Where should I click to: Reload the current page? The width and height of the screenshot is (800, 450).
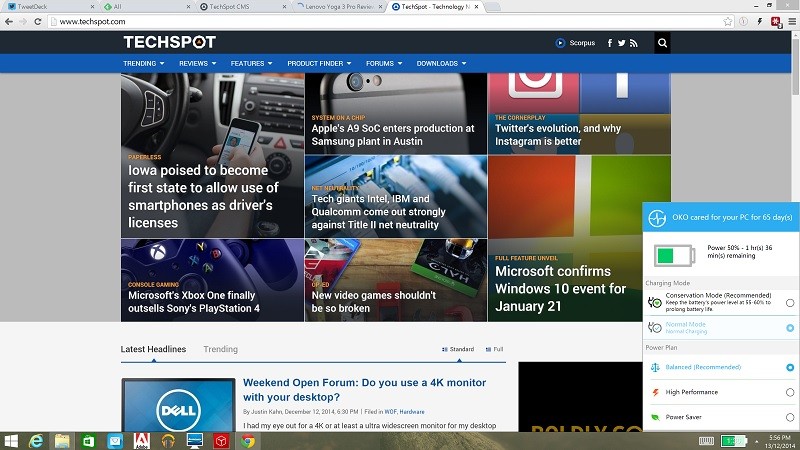pos(38,21)
